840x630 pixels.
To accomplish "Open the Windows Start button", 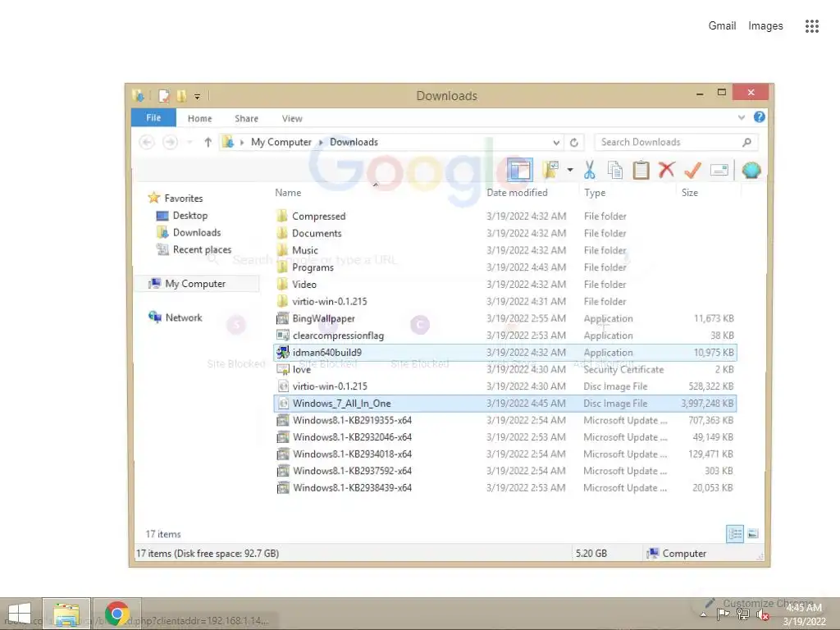I will [x=20, y=614].
